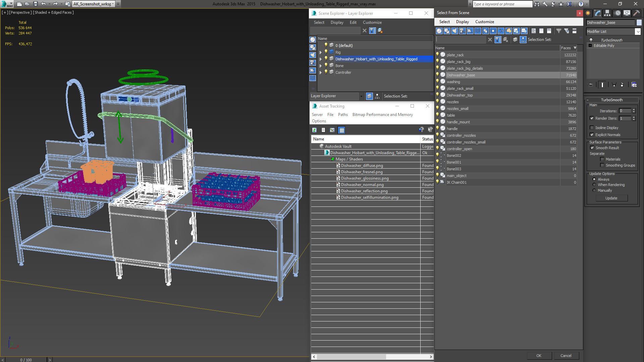This screenshot has height=362, width=644.
Task: Enable Separate by Materials checkbox
Action: 602,159
